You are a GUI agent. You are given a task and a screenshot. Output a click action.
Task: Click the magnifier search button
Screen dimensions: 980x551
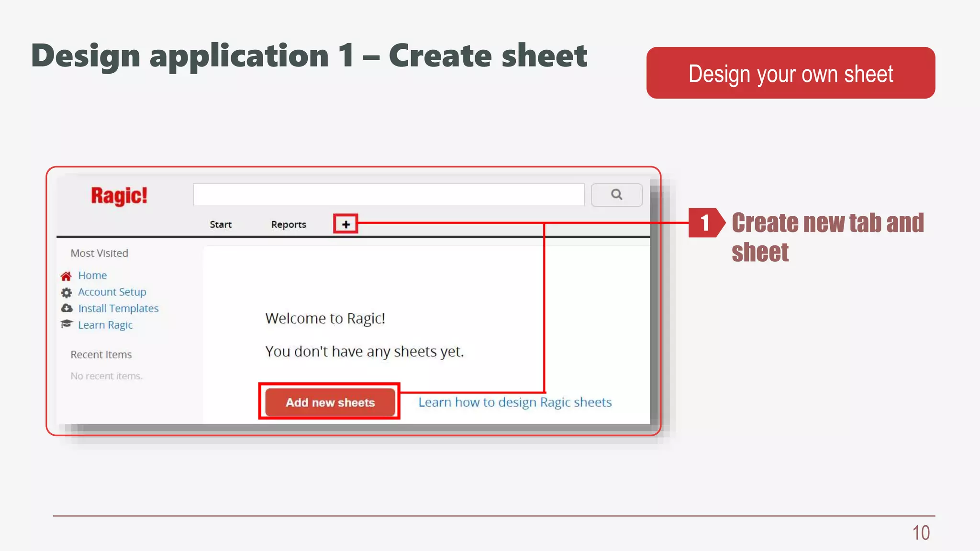(x=617, y=195)
